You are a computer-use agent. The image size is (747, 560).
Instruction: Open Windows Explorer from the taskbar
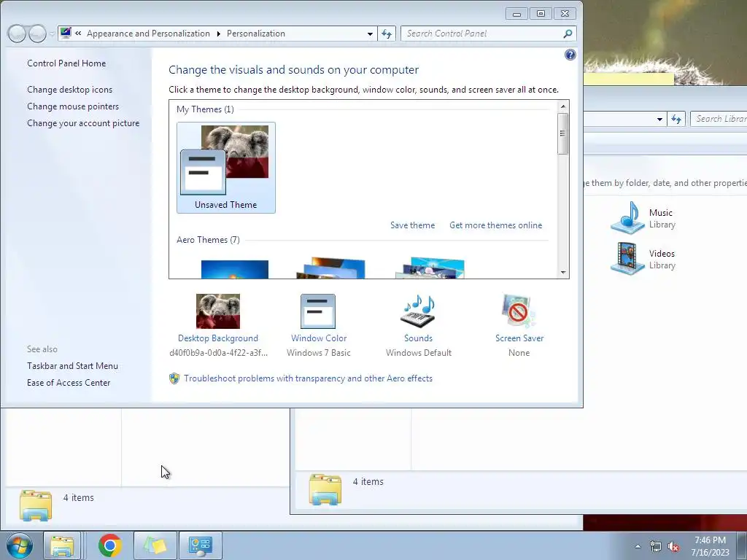[x=63, y=545]
